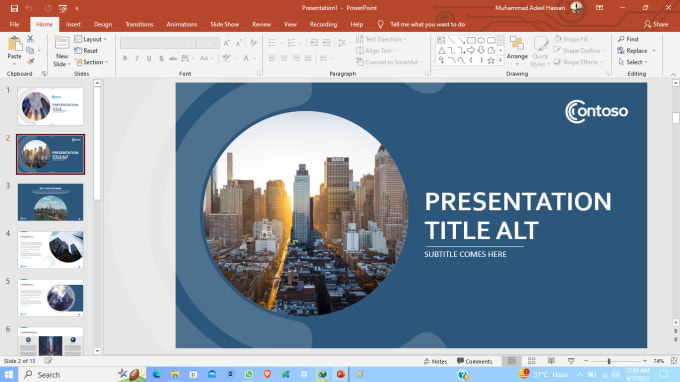Toggle Bold formatting
680x382 pixels.
[x=125, y=58]
